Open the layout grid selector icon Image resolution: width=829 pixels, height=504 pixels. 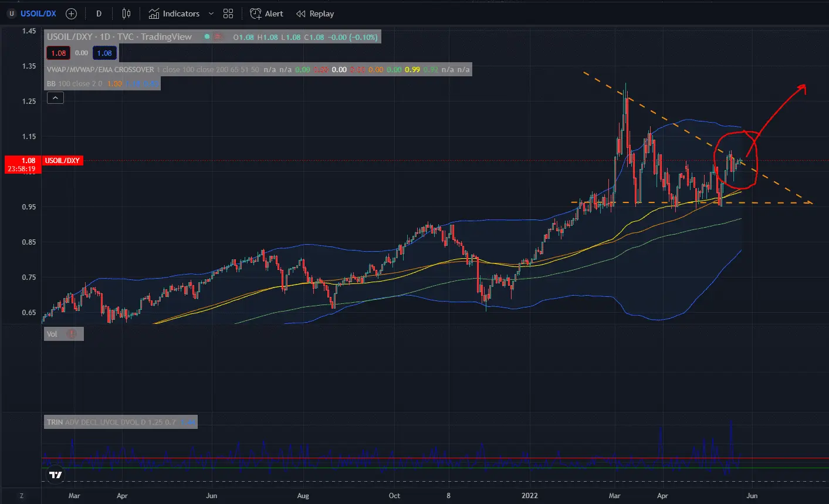(228, 13)
